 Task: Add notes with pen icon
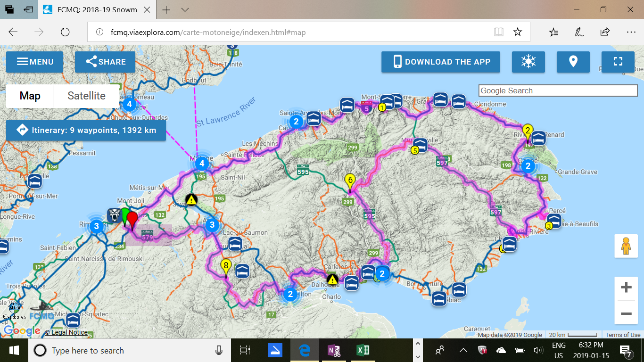click(x=579, y=32)
